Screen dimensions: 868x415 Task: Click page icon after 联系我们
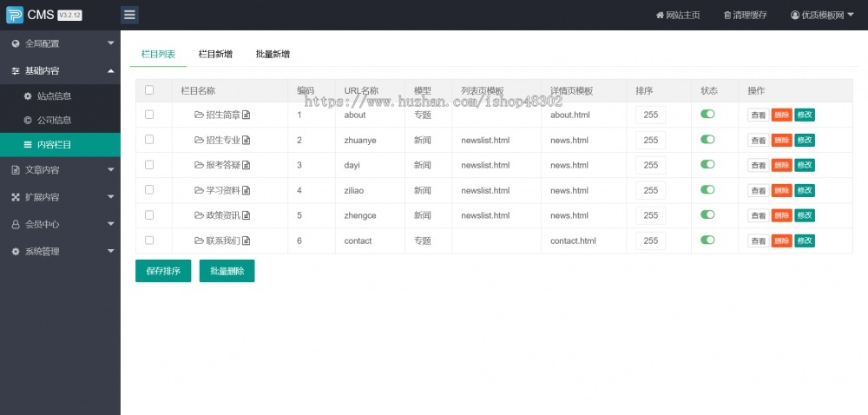click(247, 240)
